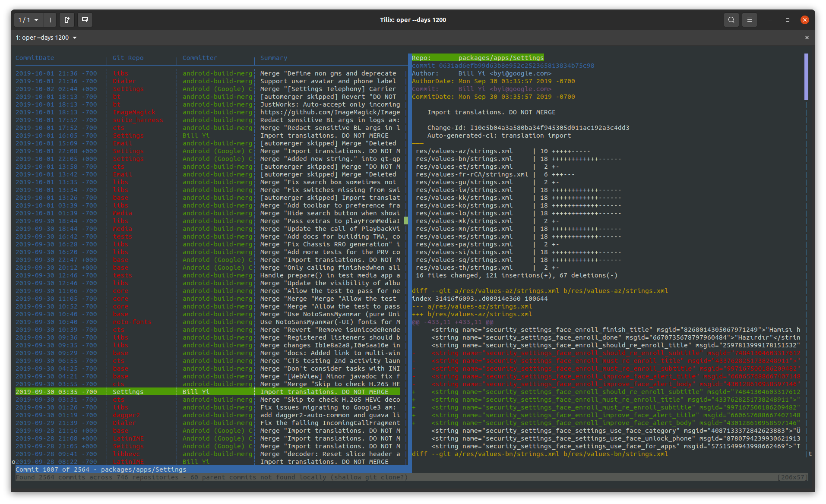This screenshot has width=826, height=504.
Task: Click the diff pane scrollbar thumb
Action: [806, 77]
